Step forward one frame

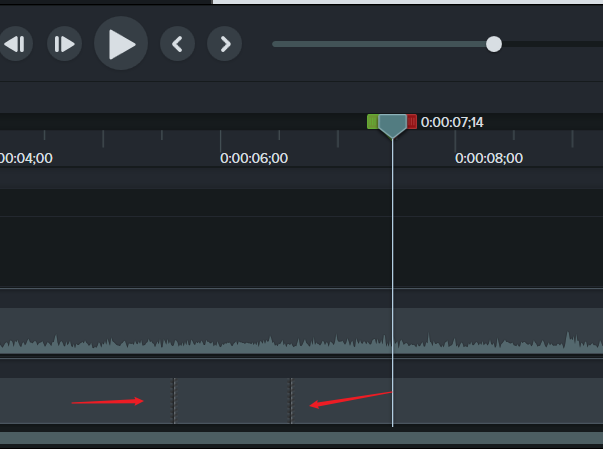point(64,44)
